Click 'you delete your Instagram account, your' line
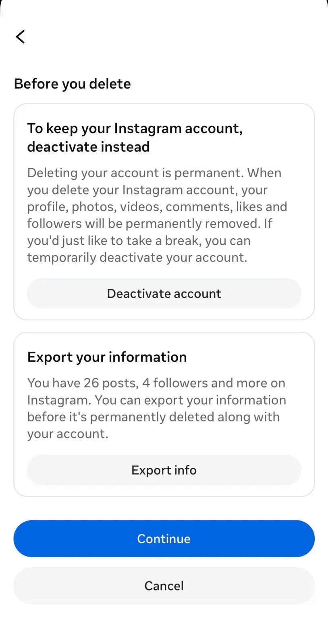Image resolution: width=328 pixels, height=644 pixels. (x=147, y=190)
